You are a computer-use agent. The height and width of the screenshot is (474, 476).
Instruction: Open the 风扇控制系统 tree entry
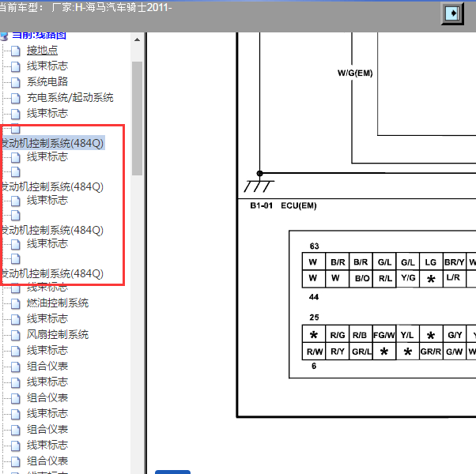[x=58, y=334]
